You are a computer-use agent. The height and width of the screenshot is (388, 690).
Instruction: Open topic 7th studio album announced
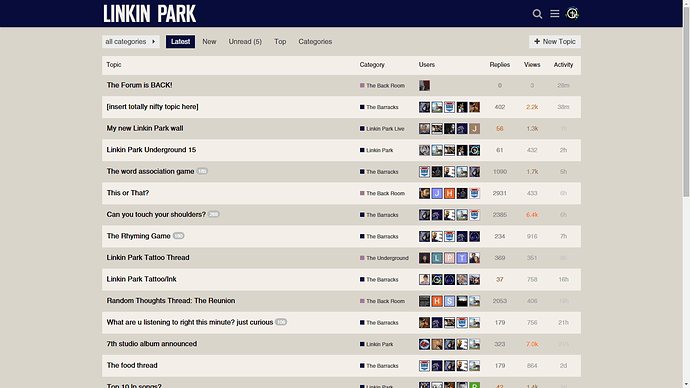[x=151, y=344]
